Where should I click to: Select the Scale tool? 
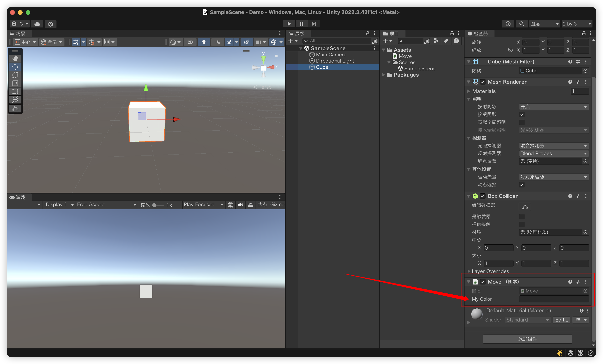(x=15, y=83)
